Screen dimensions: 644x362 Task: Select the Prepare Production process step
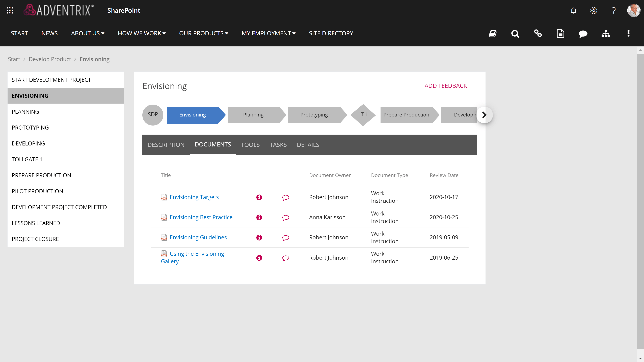(410, 115)
